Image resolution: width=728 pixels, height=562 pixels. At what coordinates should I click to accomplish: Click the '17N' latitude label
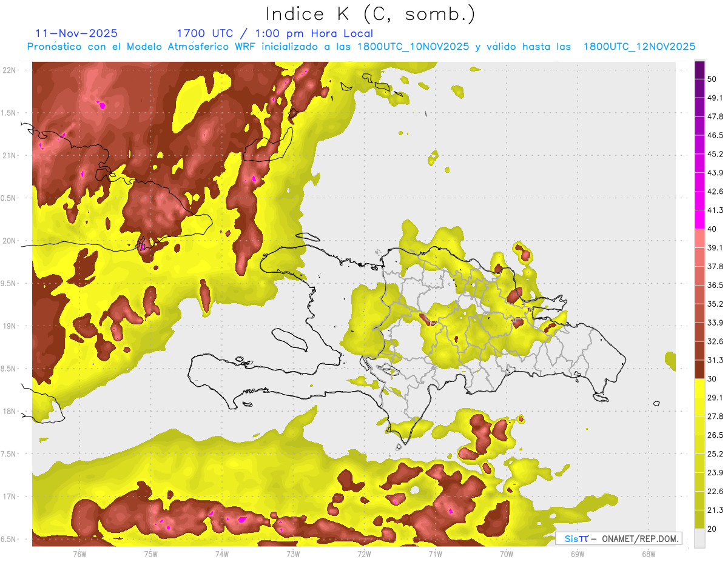pyautogui.click(x=10, y=497)
